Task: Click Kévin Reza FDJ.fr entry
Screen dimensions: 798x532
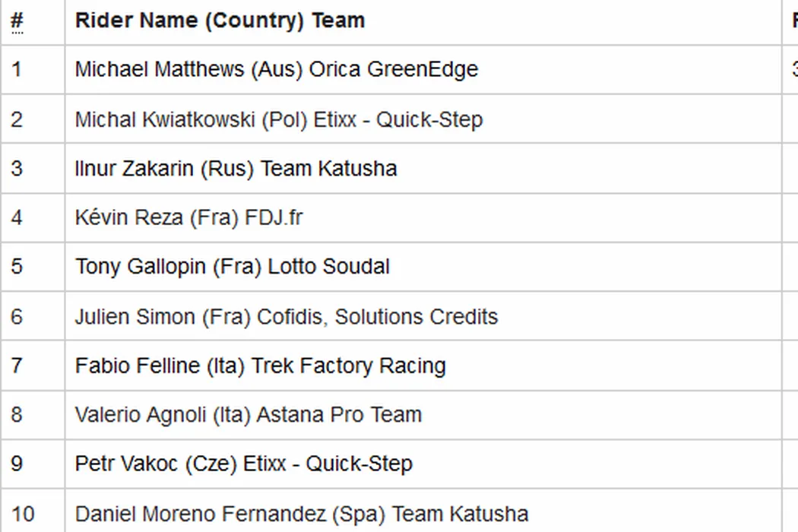Action: (188, 218)
